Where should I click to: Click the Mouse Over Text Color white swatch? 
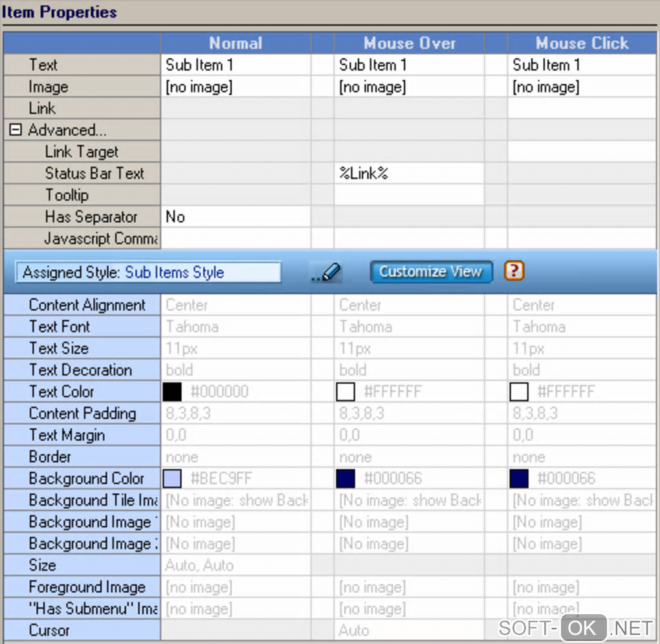(346, 392)
